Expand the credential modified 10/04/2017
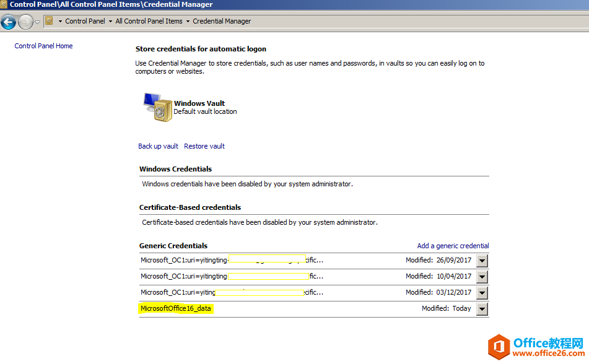This screenshot has height=364, width=589. pos(482,277)
